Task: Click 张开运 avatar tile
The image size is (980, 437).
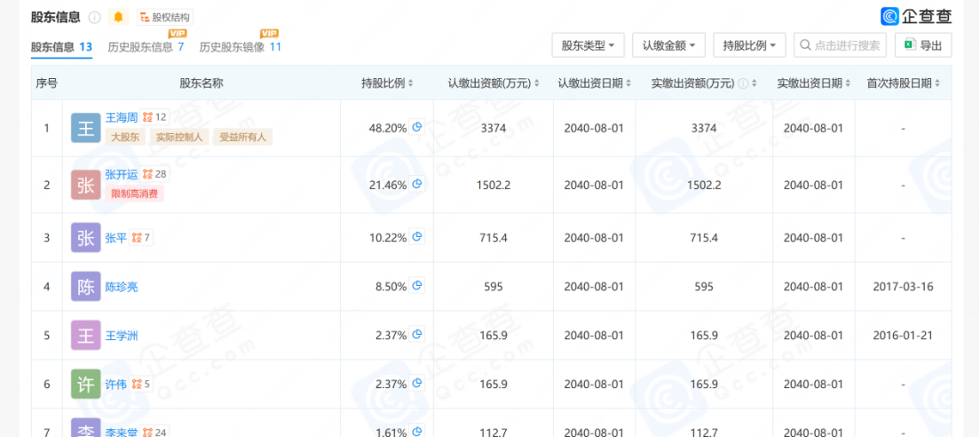Action: pos(85,185)
